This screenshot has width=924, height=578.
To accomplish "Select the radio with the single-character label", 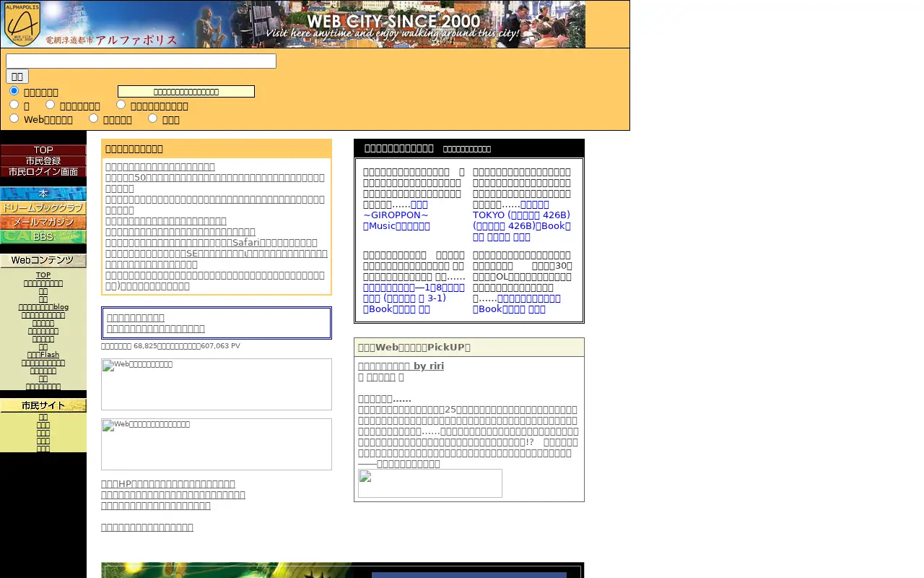I will pyautogui.click(x=14, y=105).
